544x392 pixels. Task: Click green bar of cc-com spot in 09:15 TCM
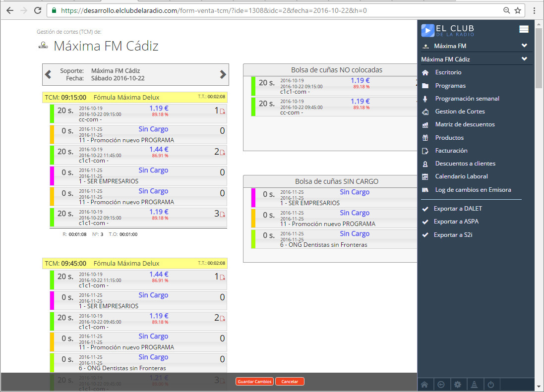52,113
